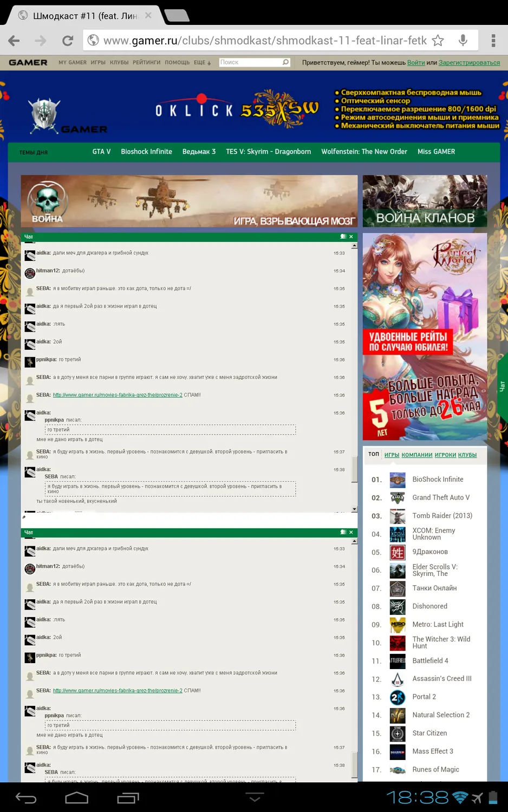The height and width of the screenshot is (812, 508).
Task: Switch to ИГРОКИ tab in top list
Action: pyautogui.click(x=445, y=455)
